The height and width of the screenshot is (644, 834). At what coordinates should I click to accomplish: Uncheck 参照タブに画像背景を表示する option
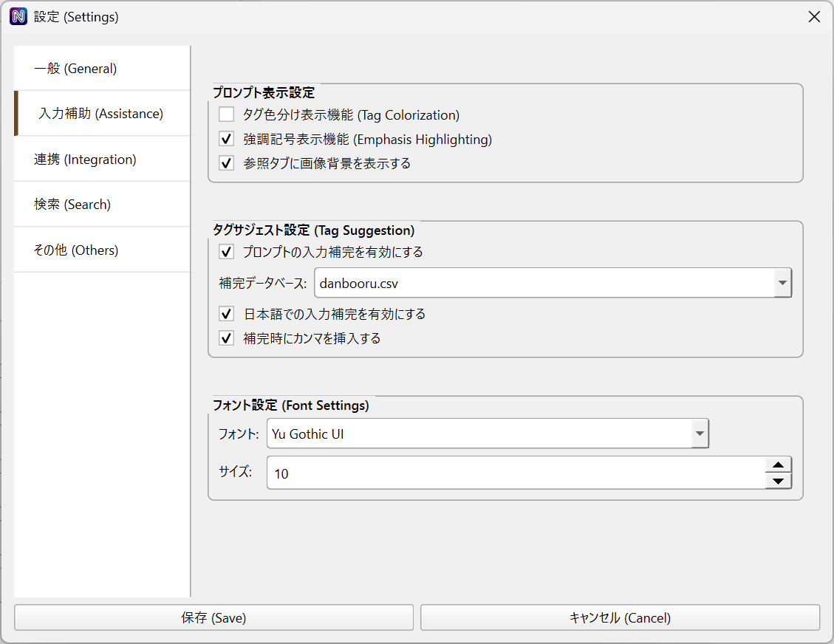pyautogui.click(x=227, y=163)
